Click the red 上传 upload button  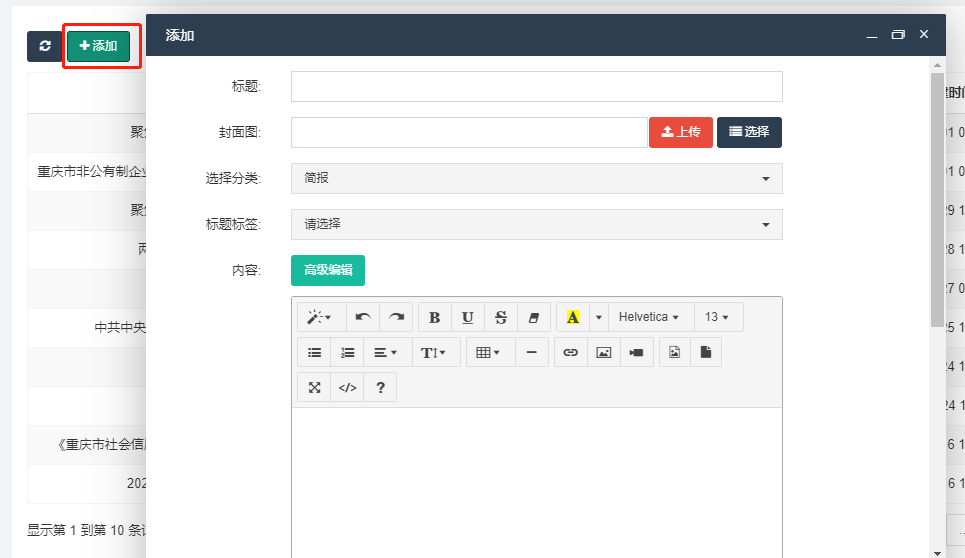pyautogui.click(x=680, y=132)
